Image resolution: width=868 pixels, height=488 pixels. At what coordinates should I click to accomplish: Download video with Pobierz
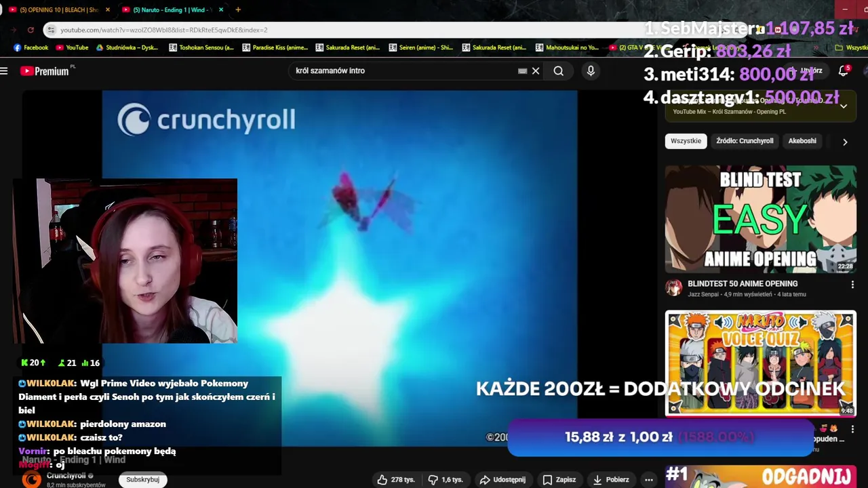[x=611, y=479]
